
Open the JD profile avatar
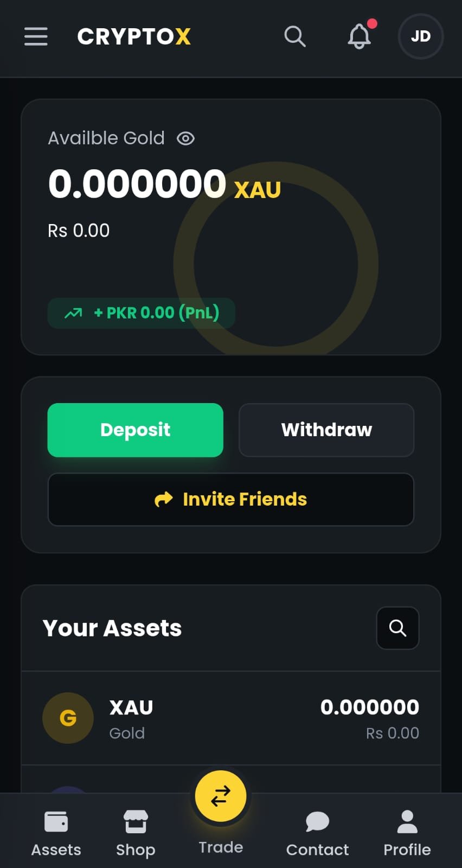tap(421, 36)
